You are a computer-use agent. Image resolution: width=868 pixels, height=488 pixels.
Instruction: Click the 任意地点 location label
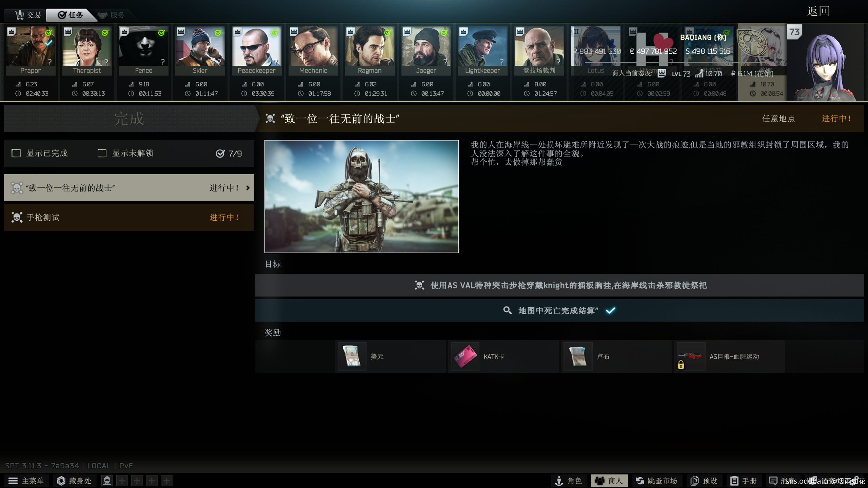tap(778, 118)
